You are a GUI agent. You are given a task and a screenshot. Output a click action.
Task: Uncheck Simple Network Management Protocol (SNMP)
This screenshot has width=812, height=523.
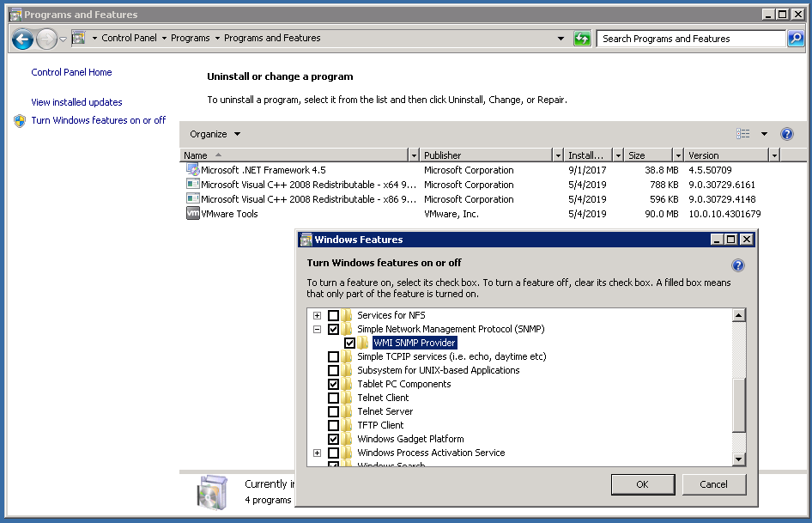pos(334,329)
